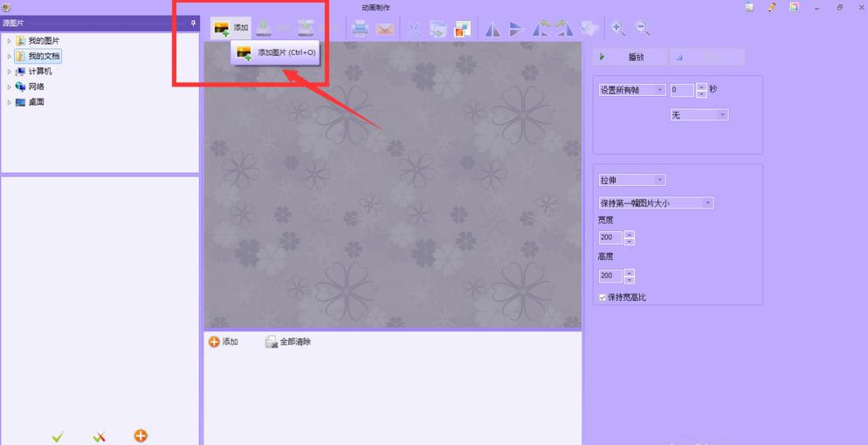Click the app logo icon top-left

[7, 7]
